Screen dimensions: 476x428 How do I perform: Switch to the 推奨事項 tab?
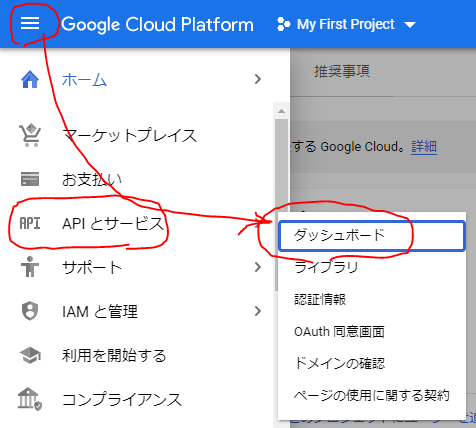pos(342,71)
